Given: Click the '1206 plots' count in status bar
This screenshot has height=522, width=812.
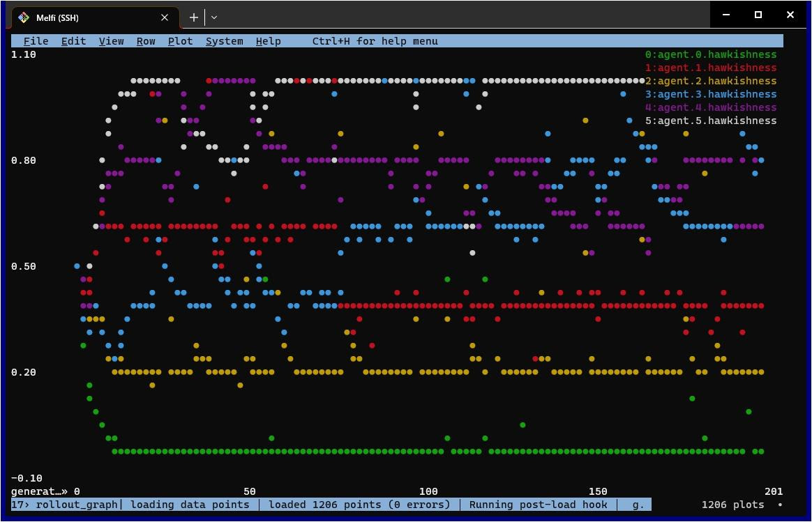Looking at the screenshot, I should pos(732,505).
